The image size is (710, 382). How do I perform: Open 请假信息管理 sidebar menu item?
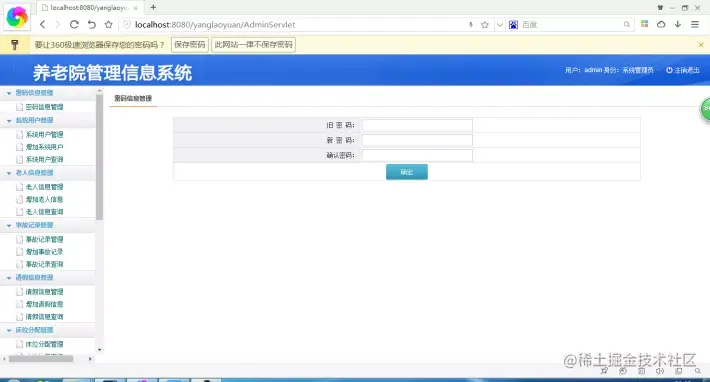[44, 292]
